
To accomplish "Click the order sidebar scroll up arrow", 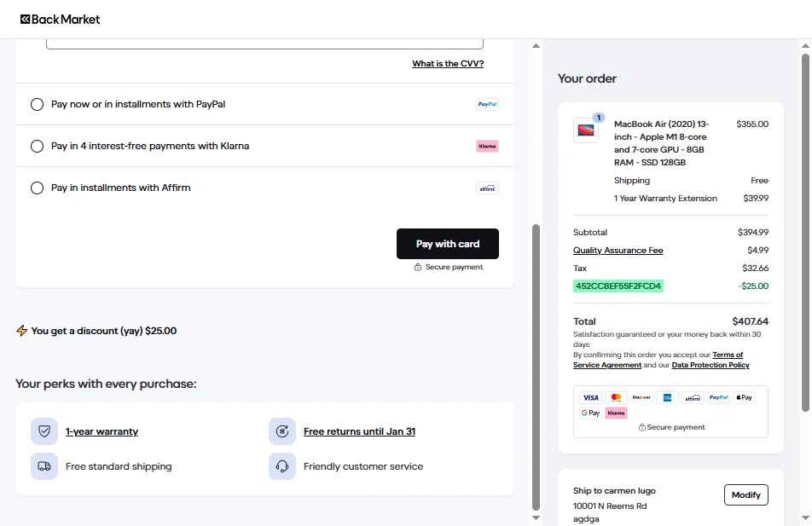I will tap(805, 45).
